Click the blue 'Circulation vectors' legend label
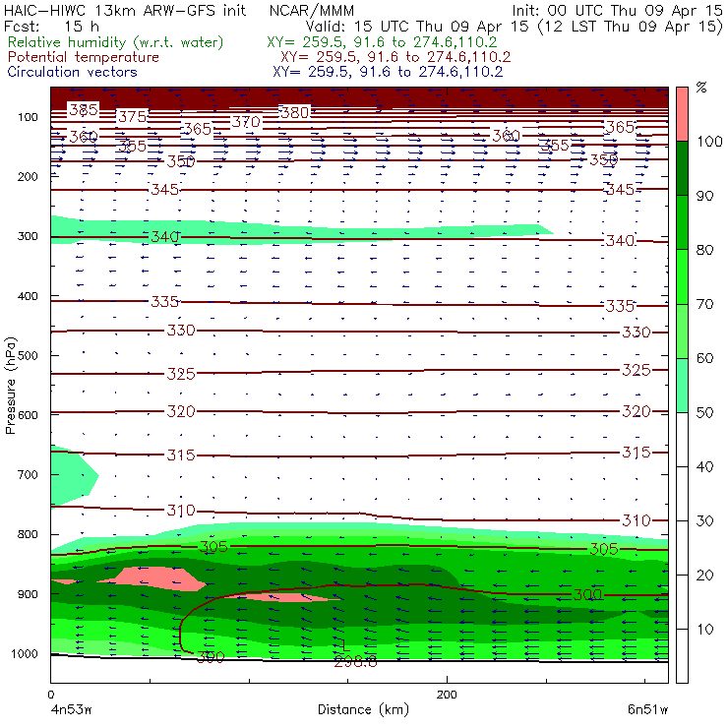Viewport: 728px width, 728px height. click(x=72, y=72)
